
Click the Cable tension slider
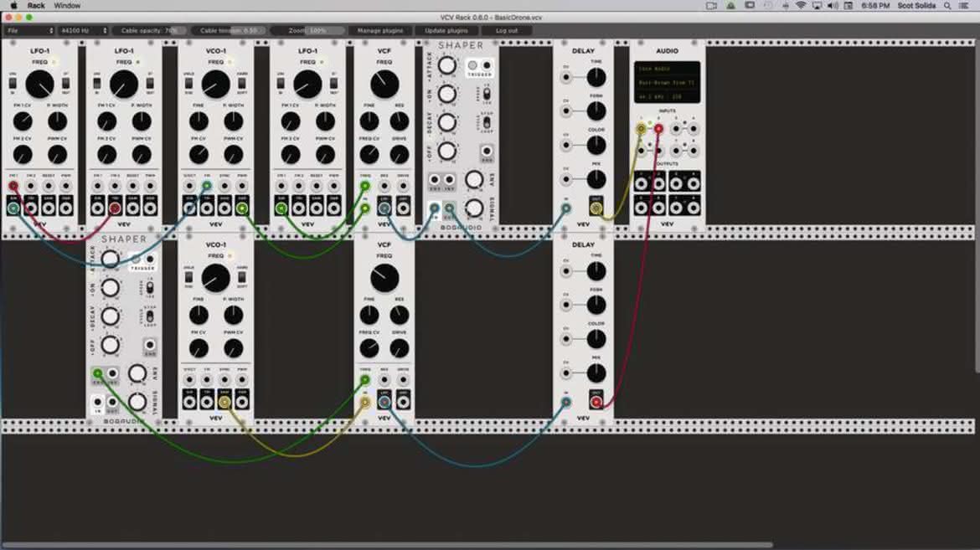tap(229, 30)
